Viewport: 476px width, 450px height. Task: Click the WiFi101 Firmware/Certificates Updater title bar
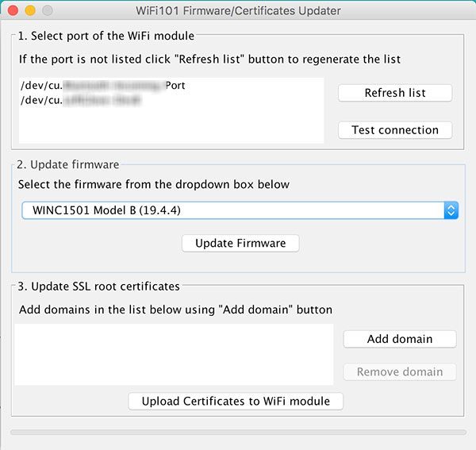238,11
